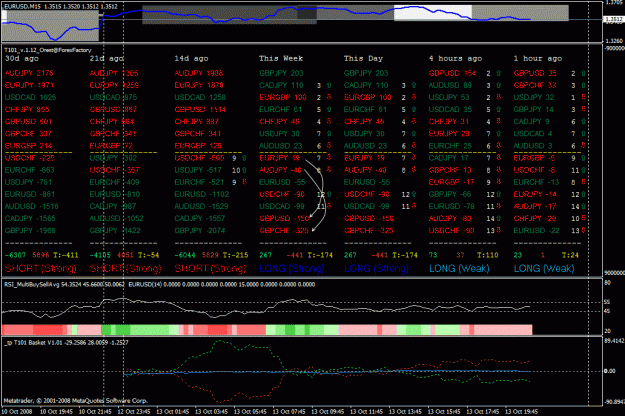The height and width of the screenshot is (416, 625).
Task: Click the up arrow beside AUDJPY -17 in 1 hour ago
Action: pyautogui.click(x=583, y=206)
